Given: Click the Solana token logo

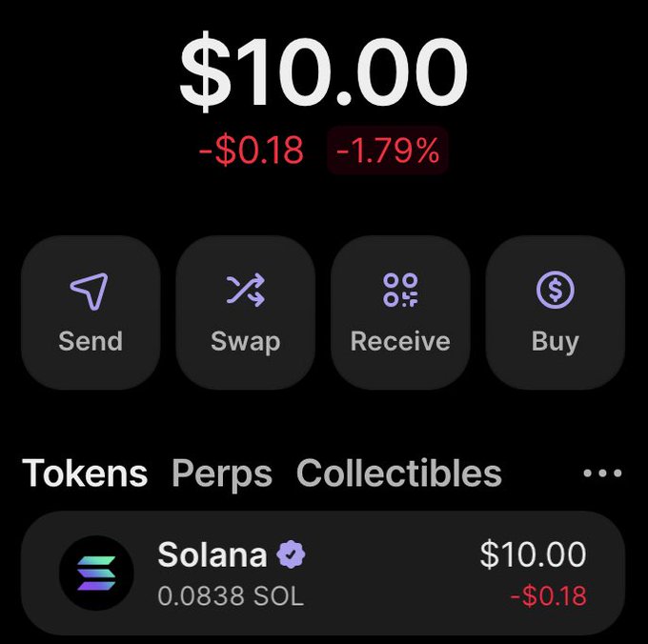Looking at the screenshot, I should coord(96,573).
